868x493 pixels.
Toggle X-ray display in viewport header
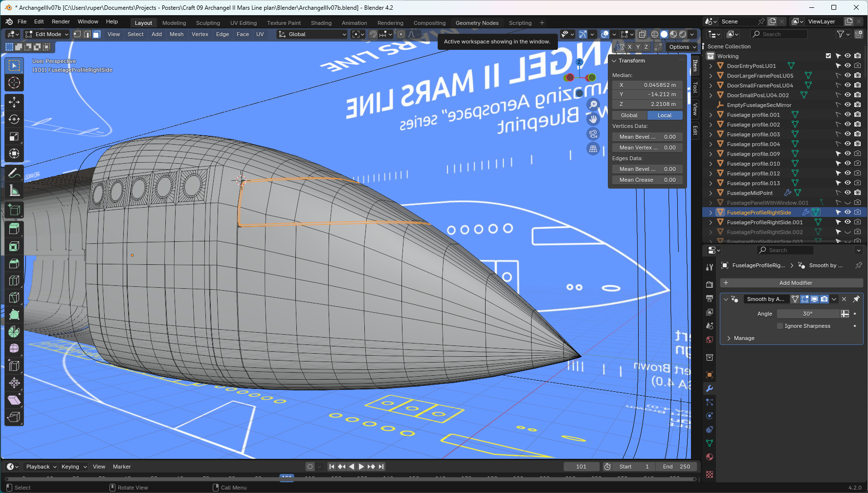pos(643,34)
